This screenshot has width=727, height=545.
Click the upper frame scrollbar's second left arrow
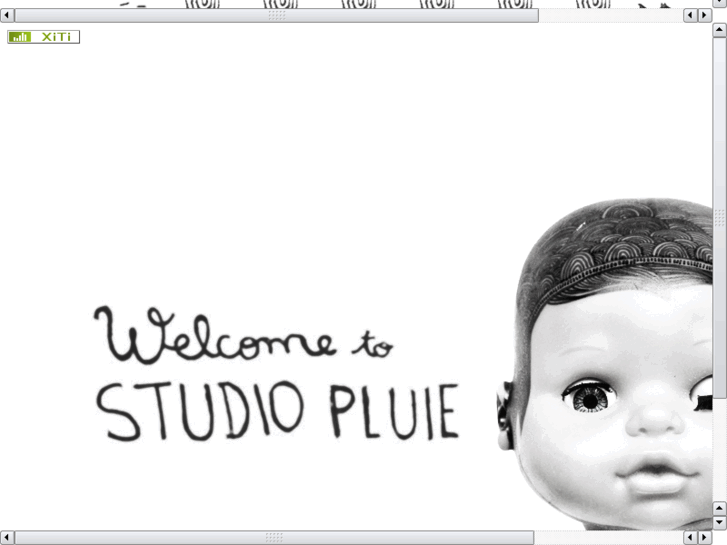click(690, 15)
